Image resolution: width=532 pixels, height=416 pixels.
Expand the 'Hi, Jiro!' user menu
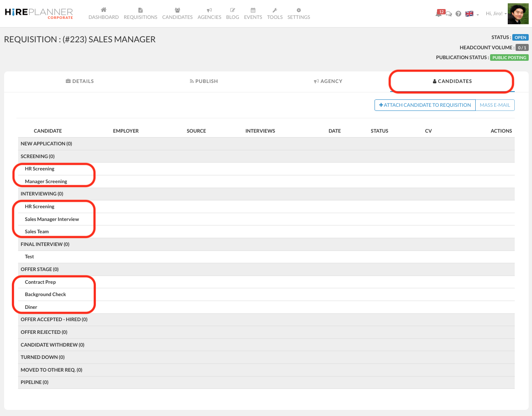coord(496,14)
